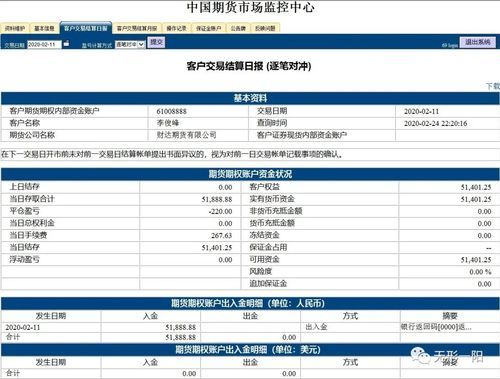Click the 当日总权利金 label

32,223
